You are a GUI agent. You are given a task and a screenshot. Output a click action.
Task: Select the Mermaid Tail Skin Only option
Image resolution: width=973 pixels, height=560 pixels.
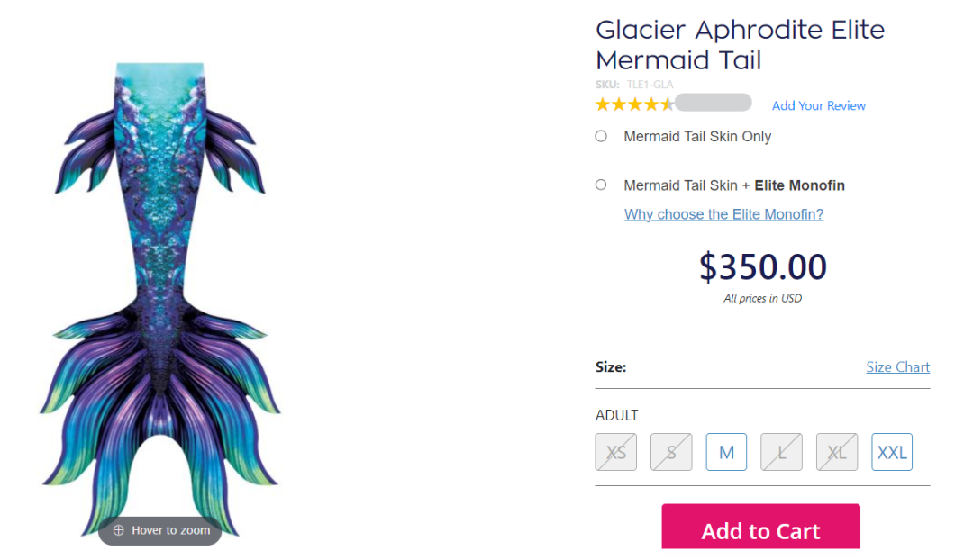(x=601, y=136)
